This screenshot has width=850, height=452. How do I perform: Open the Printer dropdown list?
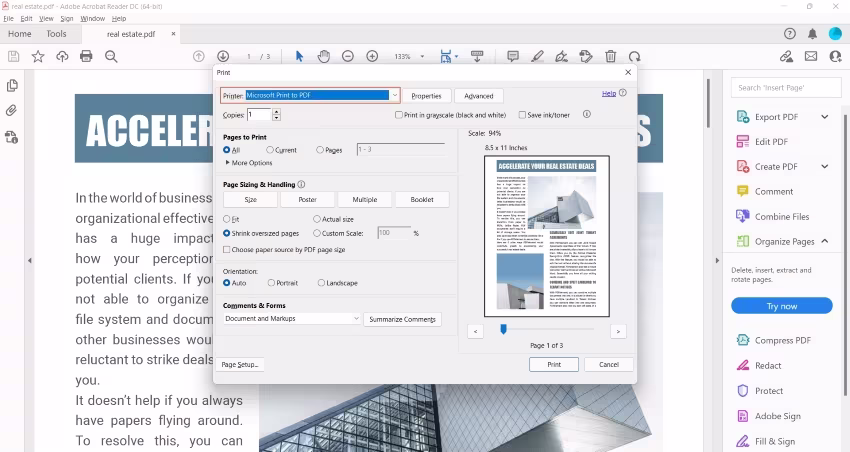click(395, 96)
